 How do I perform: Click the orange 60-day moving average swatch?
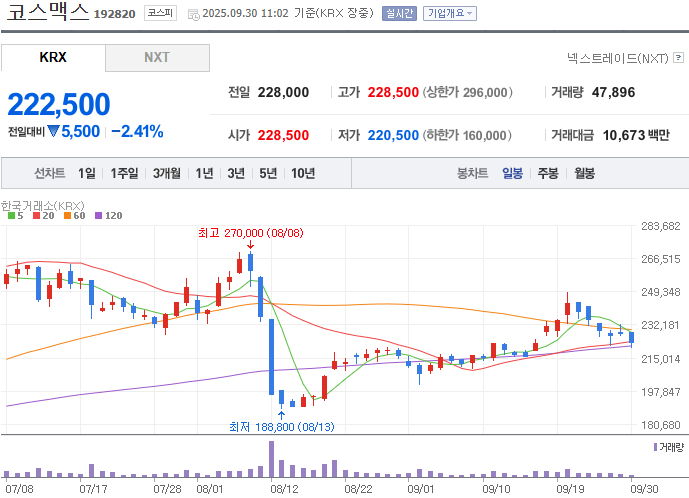67,215
